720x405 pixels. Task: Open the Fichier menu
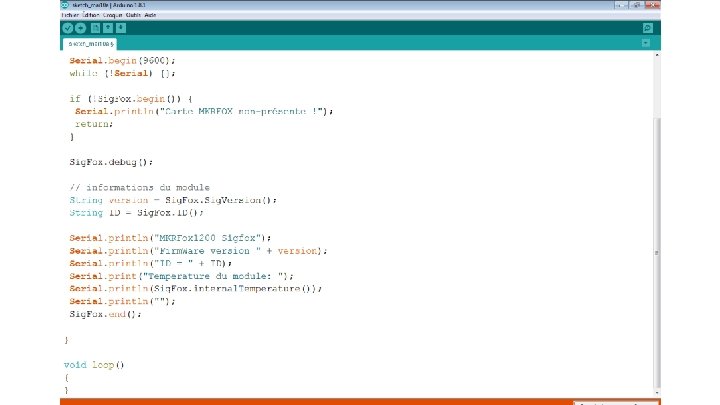pos(70,15)
